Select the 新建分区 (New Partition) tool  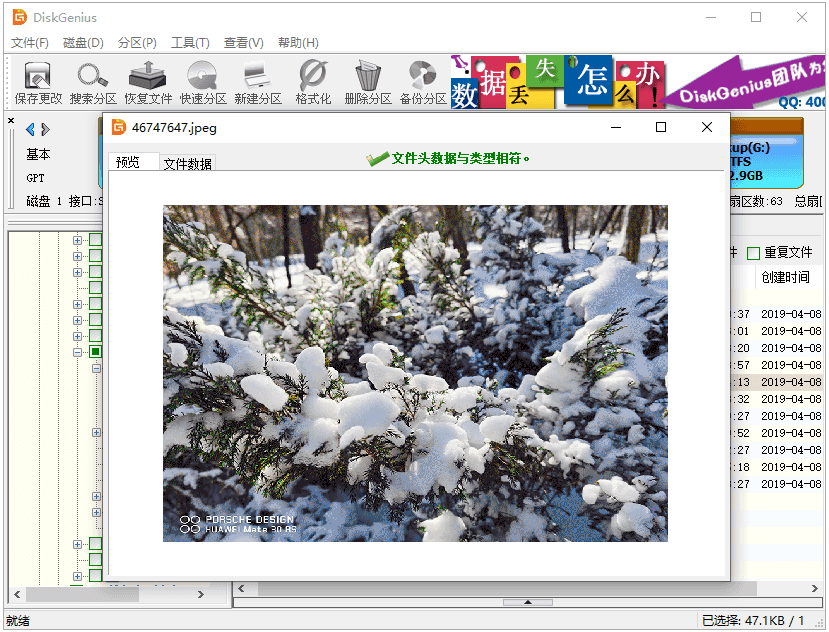point(256,80)
